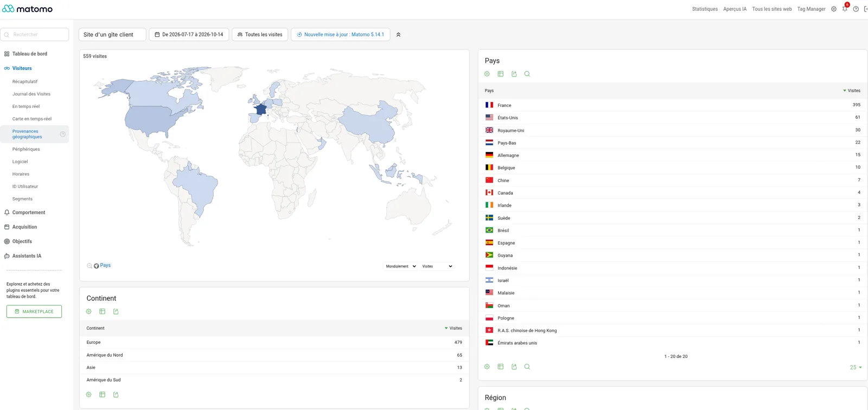This screenshot has height=410, width=868.
Task: Open the notifications bell with red badge
Action: [845, 9]
